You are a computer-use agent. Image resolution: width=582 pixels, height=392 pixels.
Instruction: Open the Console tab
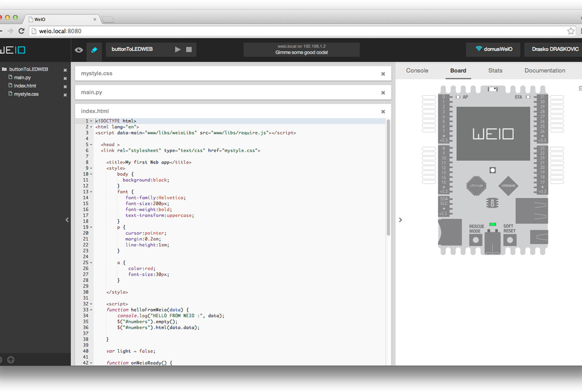(417, 70)
